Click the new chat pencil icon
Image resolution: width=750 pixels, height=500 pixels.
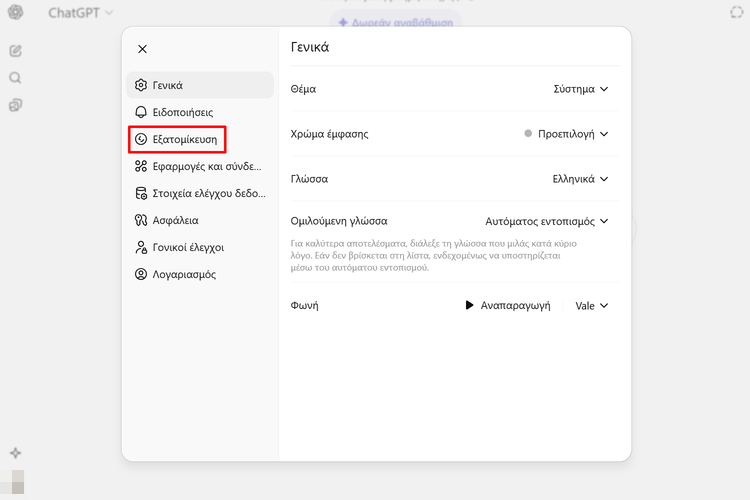pyautogui.click(x=16, y=50)
